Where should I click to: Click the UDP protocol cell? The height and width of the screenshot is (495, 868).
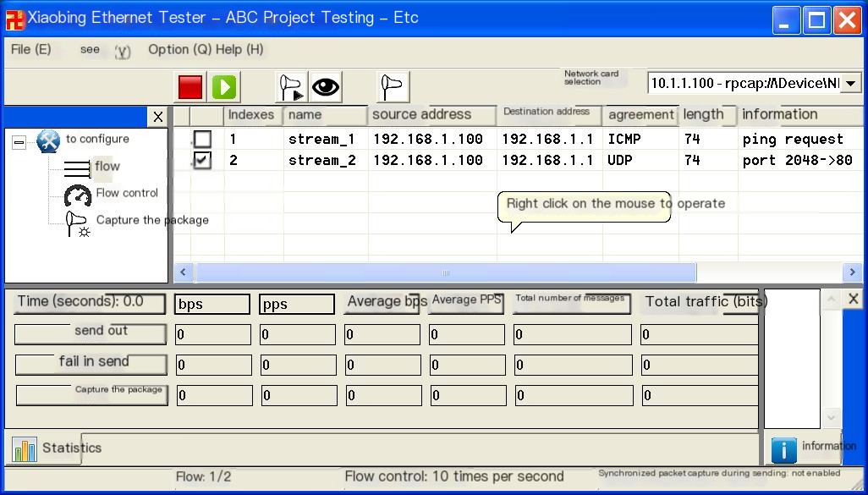(x=620, y=161)
